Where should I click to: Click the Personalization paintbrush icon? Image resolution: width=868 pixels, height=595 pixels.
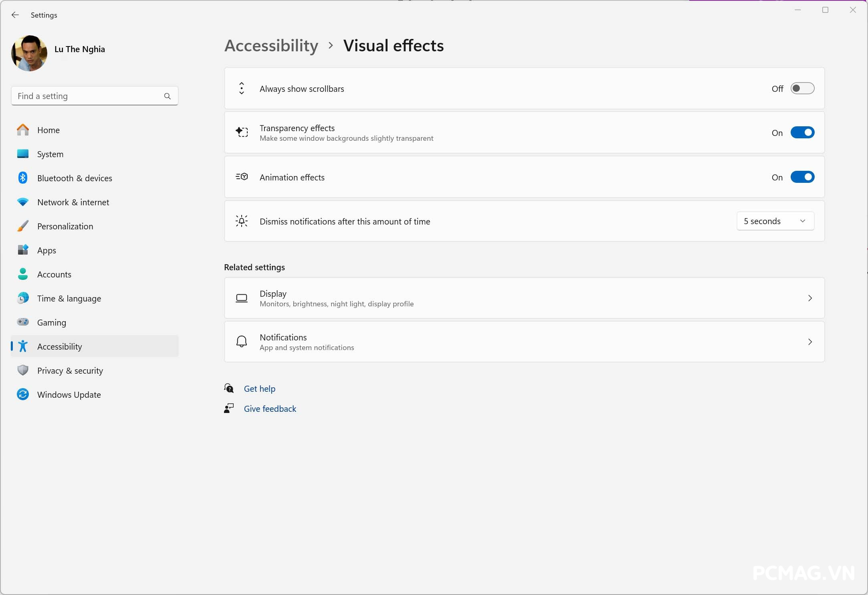23,226
